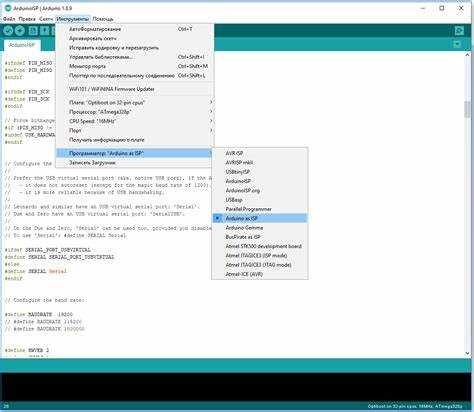Click the line number in status bar
Viewport: 474px width, 412px height.
(x=6, y=406)
